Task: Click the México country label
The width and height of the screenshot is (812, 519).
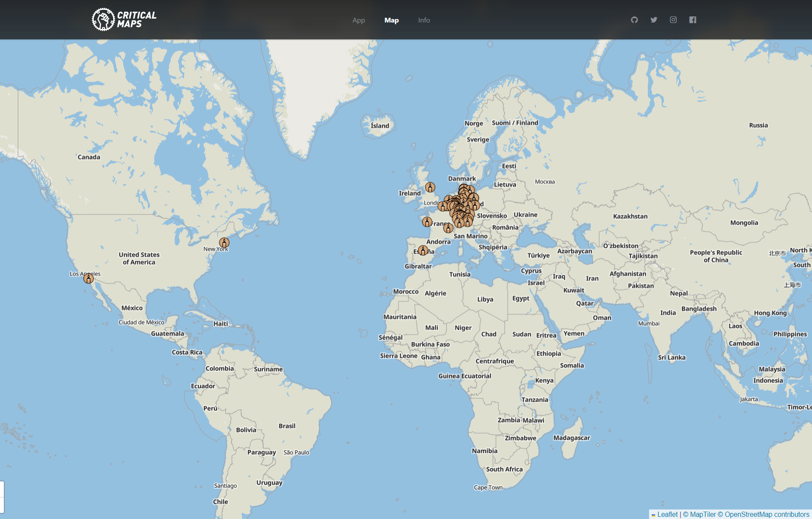Action: [132, 308]
